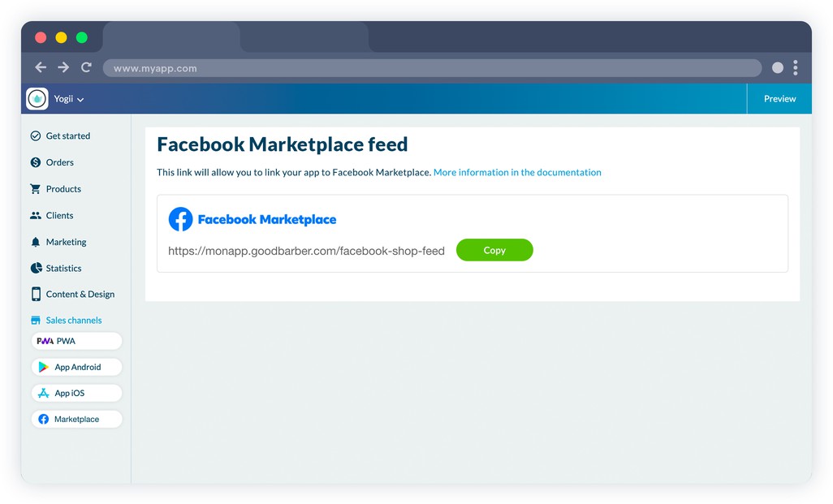Click the Yogii app logo
The height and width of the screenshot is (504, 833).
(x=37, y=99)
